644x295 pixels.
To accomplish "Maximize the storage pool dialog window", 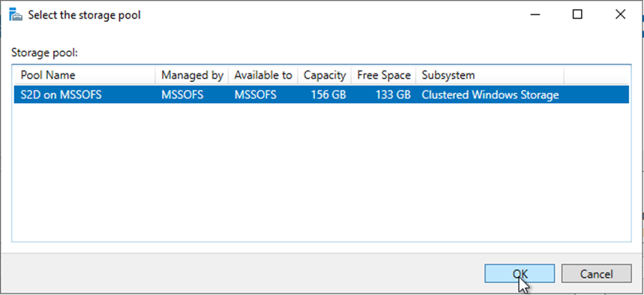I will coord(577,14).
